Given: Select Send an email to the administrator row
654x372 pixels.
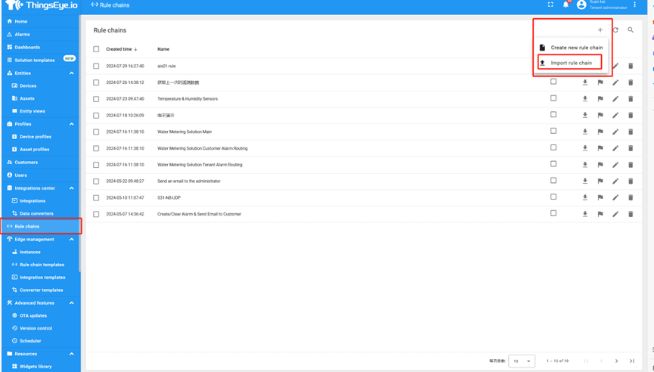Looking at the screenshot, I should pos(96,181).
